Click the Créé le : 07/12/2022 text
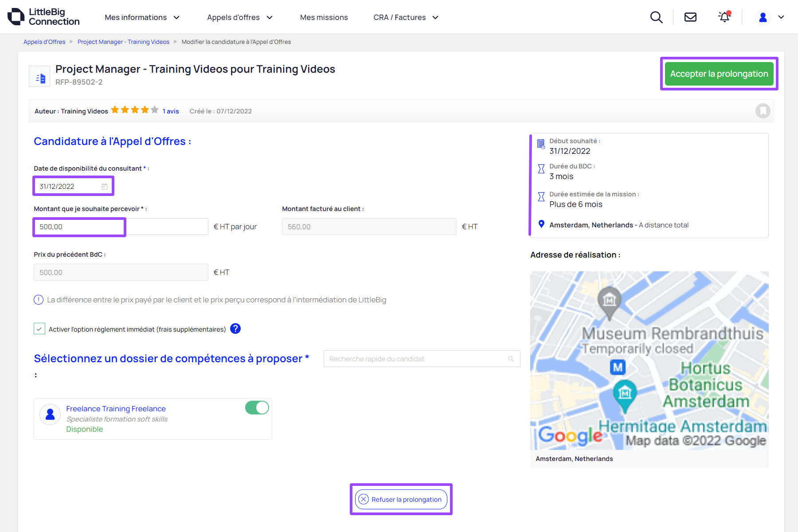This screenshot has width=798, height=532. (x=221, y=111)
